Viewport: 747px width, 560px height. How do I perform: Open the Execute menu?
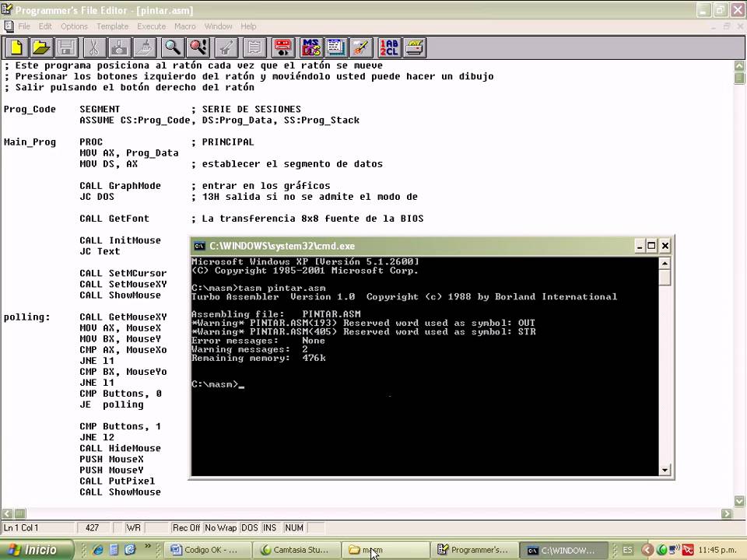coord(152,26)
